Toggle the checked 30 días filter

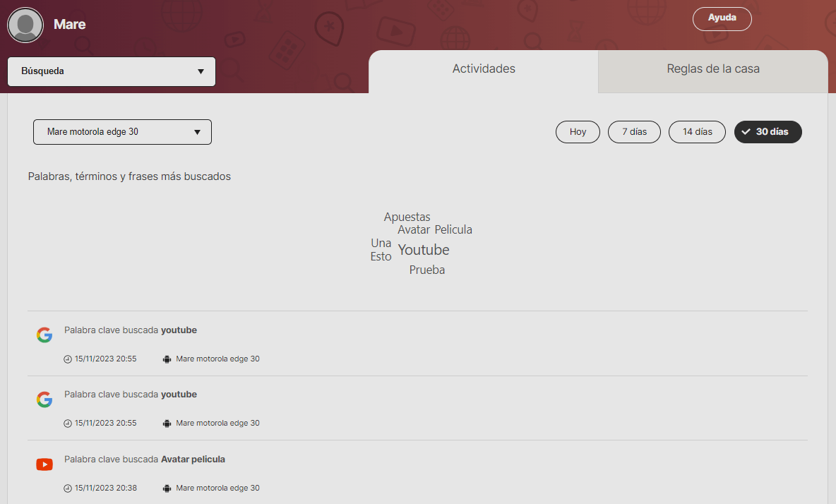point(768,132)
